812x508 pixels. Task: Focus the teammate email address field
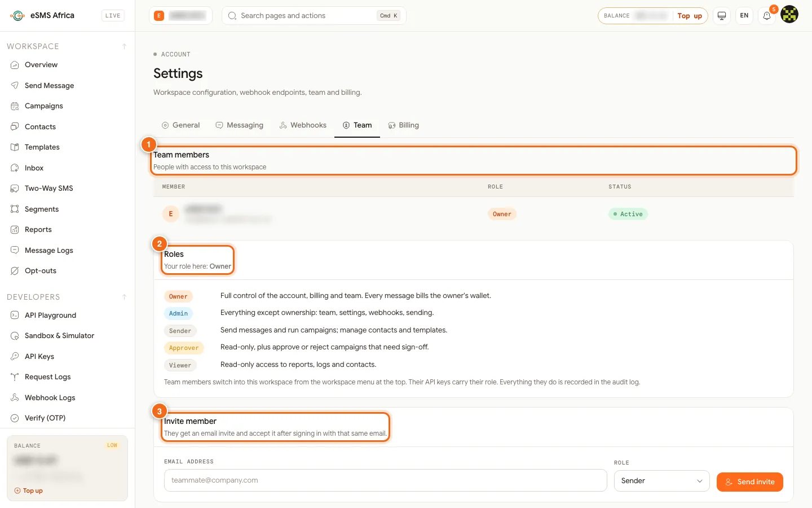[385, 480]
